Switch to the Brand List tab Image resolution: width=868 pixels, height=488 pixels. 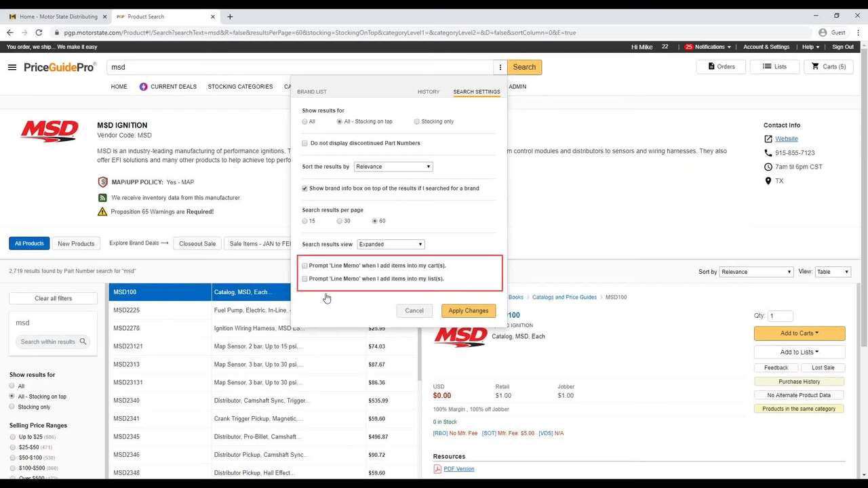311,91
